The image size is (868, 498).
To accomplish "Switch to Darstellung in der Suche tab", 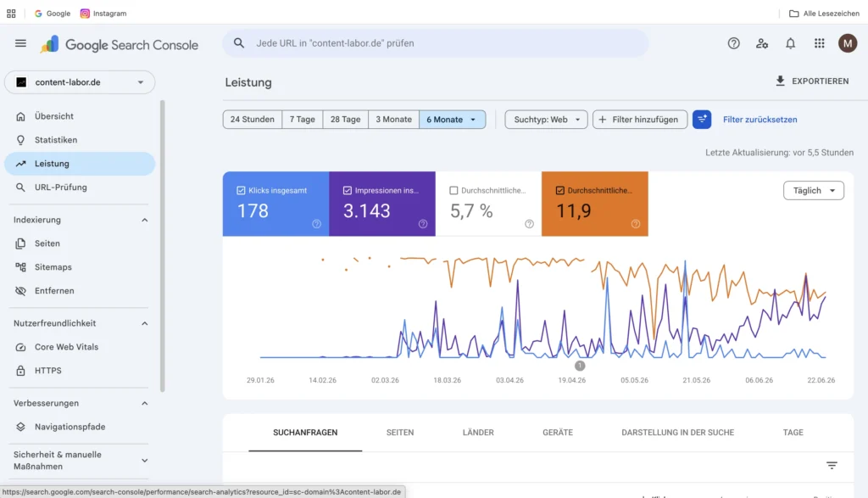I will [677, 433].
